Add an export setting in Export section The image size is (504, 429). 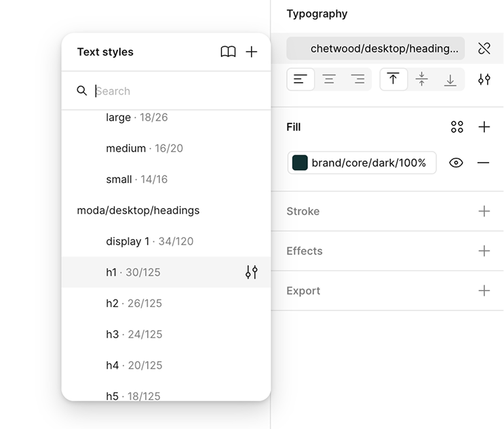click(484, 291)
